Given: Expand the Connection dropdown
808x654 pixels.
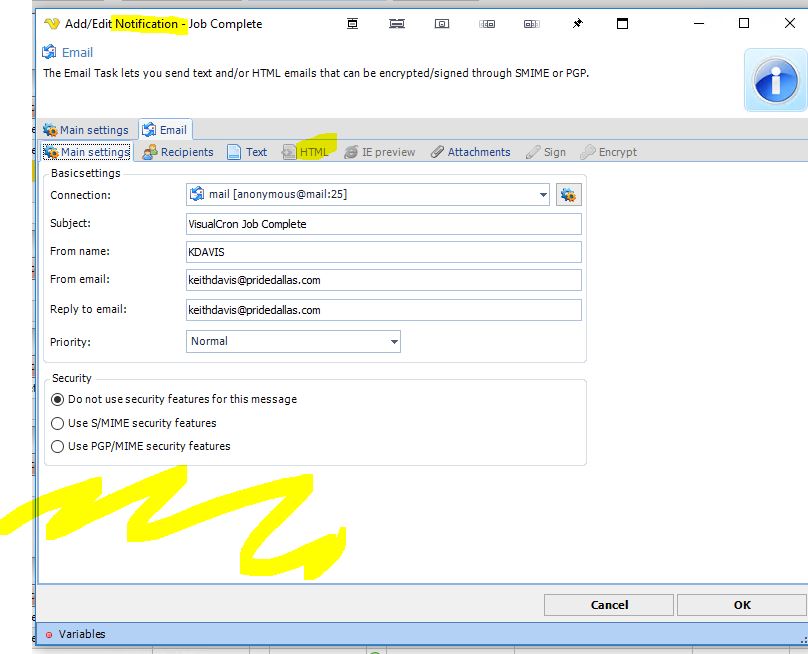Looking at the screenshot, I should 543,195.
